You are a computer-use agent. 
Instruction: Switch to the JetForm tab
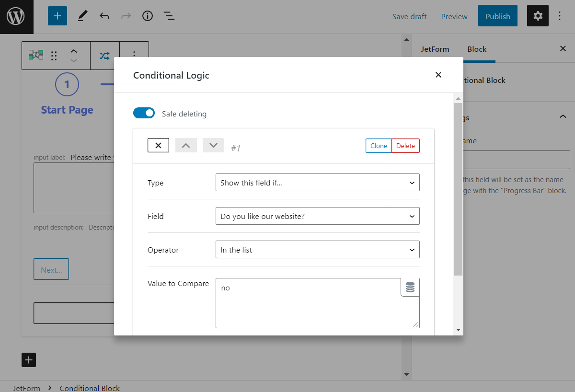click(x=435, y=48)
